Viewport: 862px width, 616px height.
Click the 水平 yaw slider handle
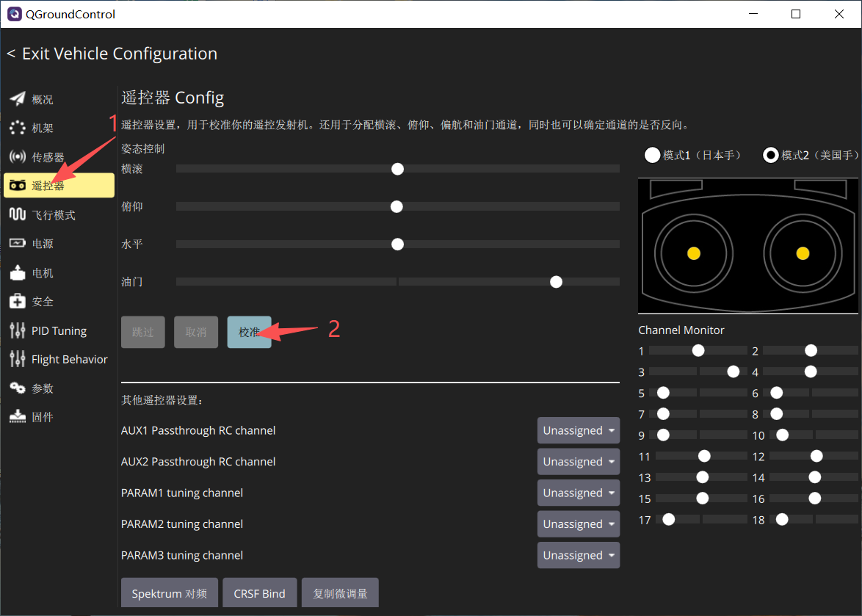(397, 244)
